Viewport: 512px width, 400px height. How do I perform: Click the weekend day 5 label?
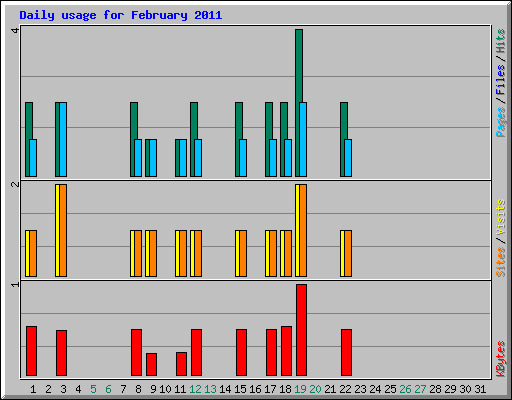[x=93, y=389]
